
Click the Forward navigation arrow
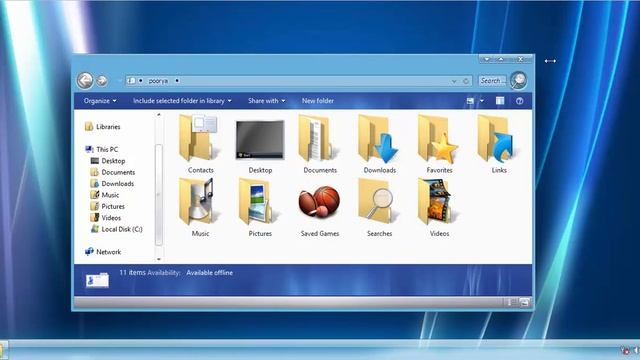tap(102, 81)
